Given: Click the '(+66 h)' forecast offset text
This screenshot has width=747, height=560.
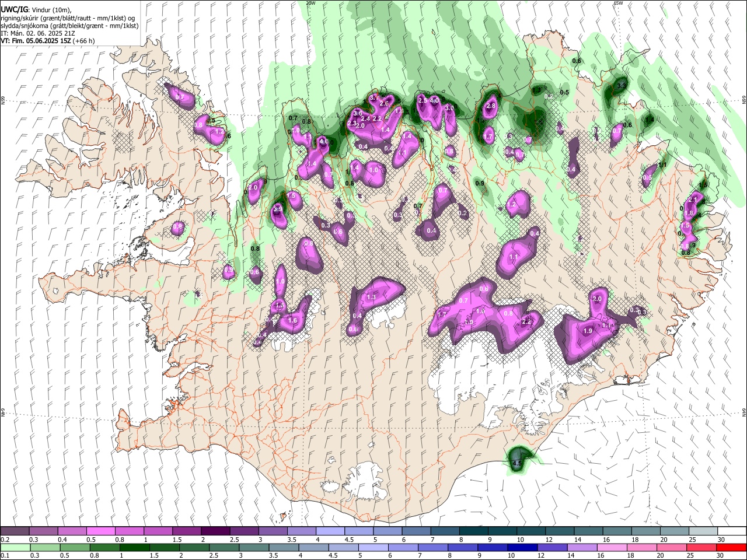Looking at the screenshot, I should pos(84,41).
